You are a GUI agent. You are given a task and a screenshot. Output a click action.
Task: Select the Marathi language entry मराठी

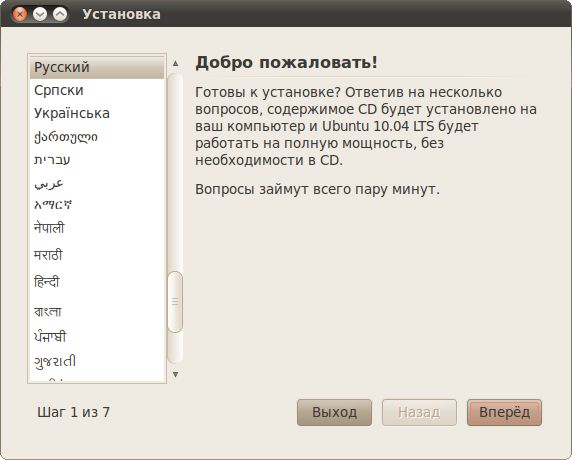(x=97, y=255)
